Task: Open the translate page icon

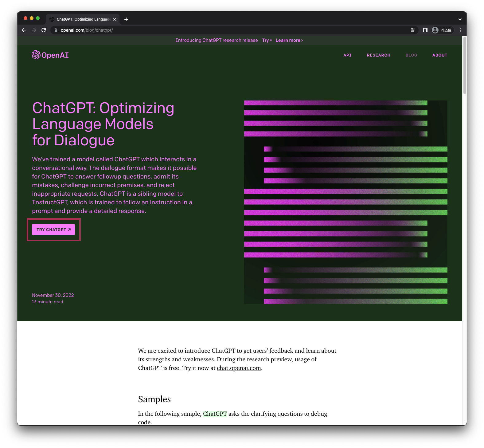Action: [x=413, y=30]
